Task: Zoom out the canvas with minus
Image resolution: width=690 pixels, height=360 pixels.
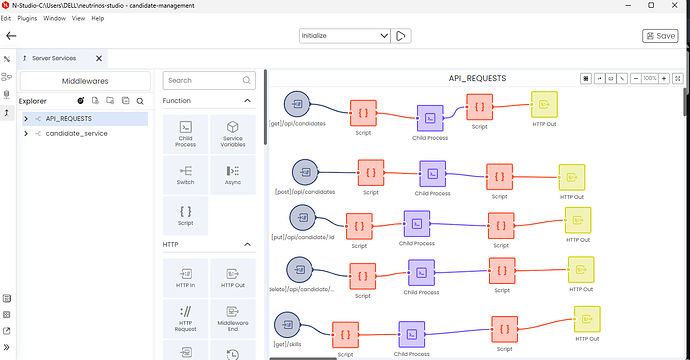Action: 635,78
